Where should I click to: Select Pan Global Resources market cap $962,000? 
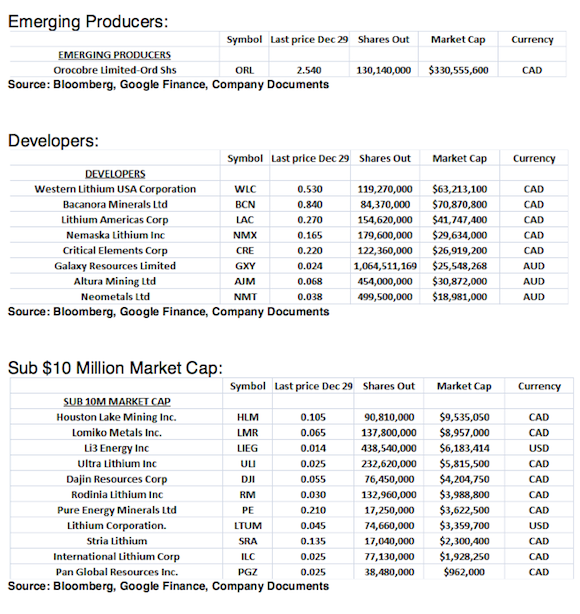464,572
